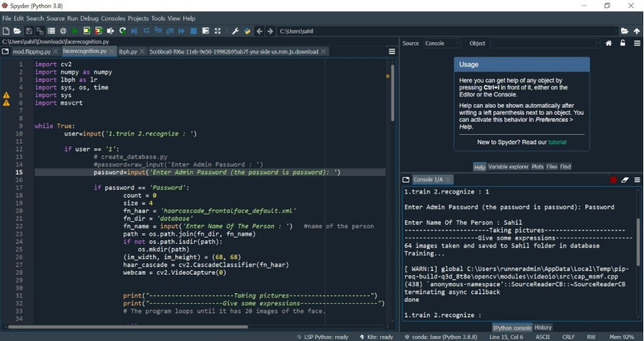Save all files toolbar icon

[40, 31]
